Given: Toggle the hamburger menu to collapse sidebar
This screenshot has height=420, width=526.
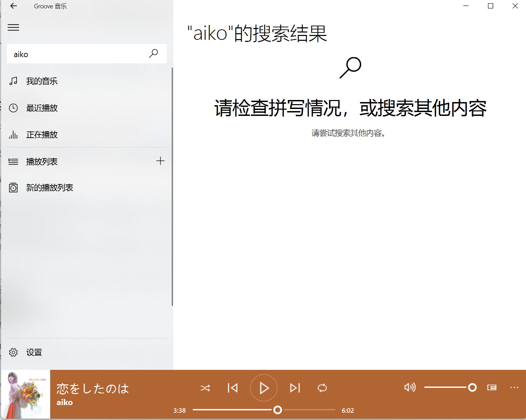Looking at the screenshot, I should (13, 27).
